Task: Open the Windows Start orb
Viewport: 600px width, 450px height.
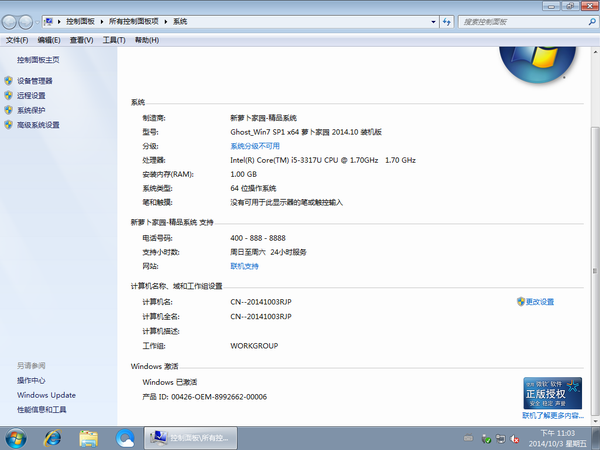Action: click(x=17, y=437)
